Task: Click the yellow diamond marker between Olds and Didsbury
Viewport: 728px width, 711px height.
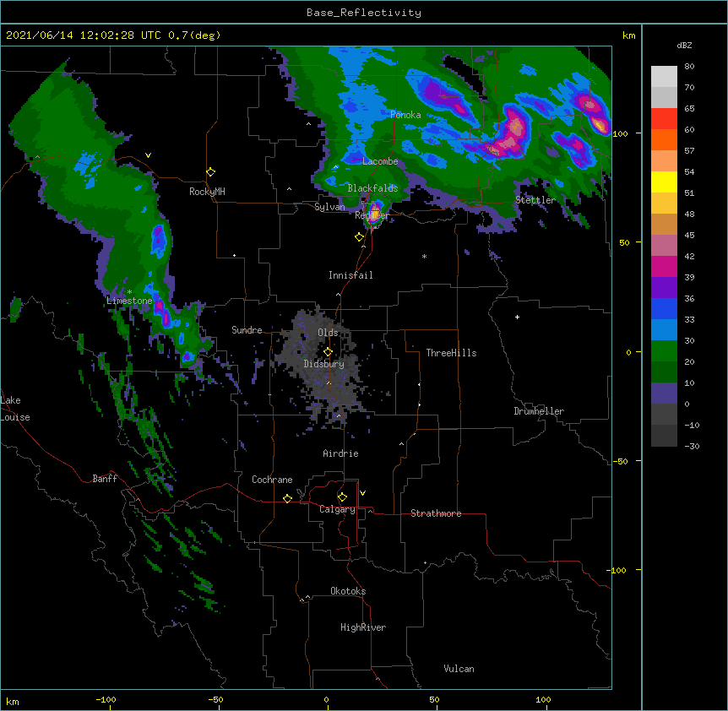Action: pyautogui.click(x=328, y=352)
